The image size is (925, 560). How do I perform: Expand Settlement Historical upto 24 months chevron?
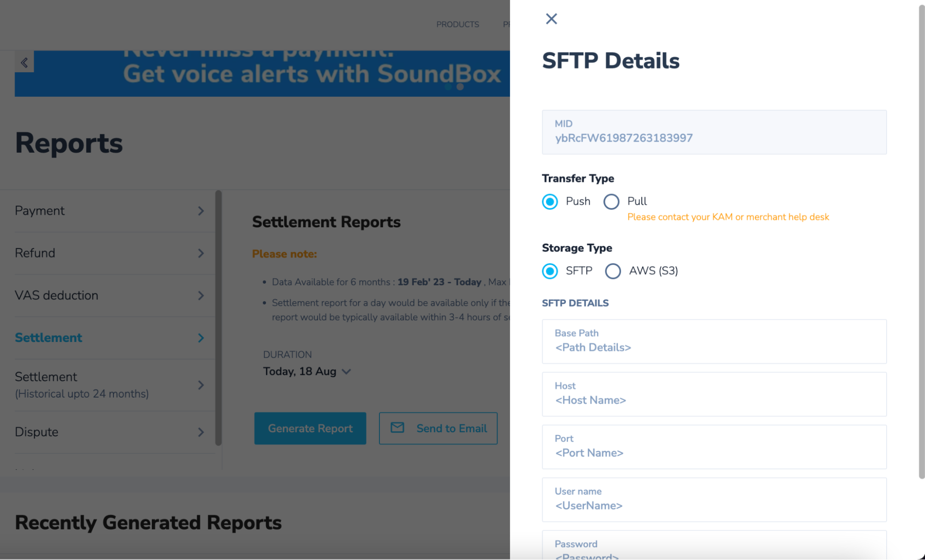pos(201,385)
